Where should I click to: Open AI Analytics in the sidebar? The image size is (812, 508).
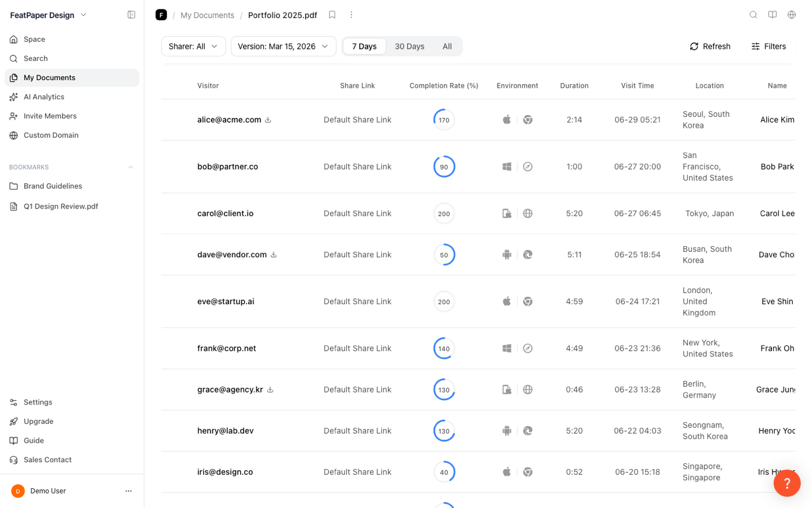click(72, 97)
